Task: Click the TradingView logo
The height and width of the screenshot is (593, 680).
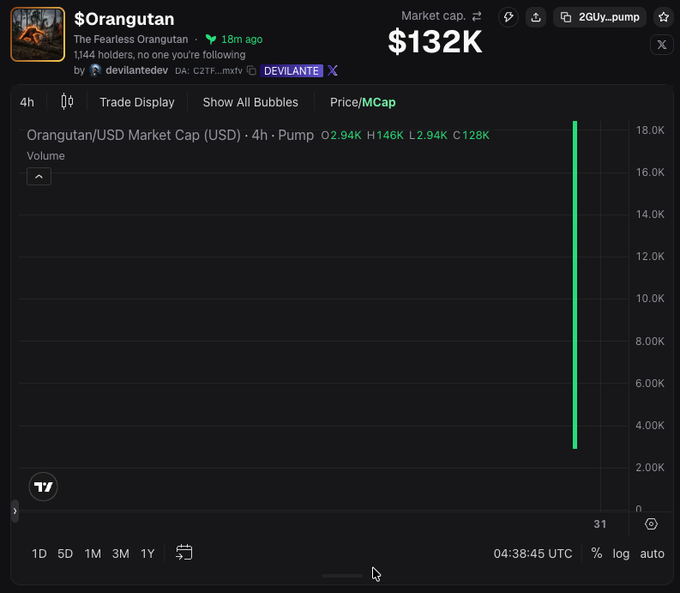Action: pyautogui.click(x=43, y=487)
